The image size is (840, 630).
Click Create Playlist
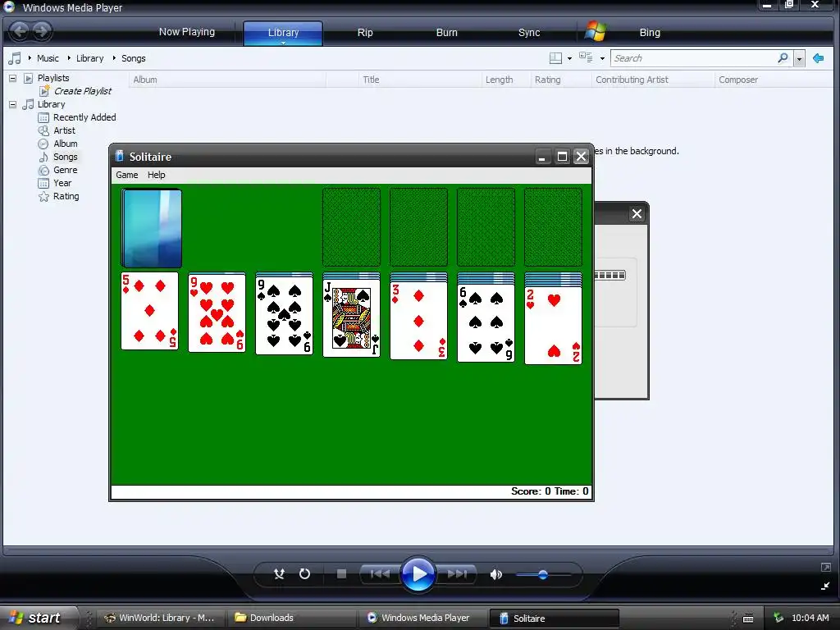point(83,91)
